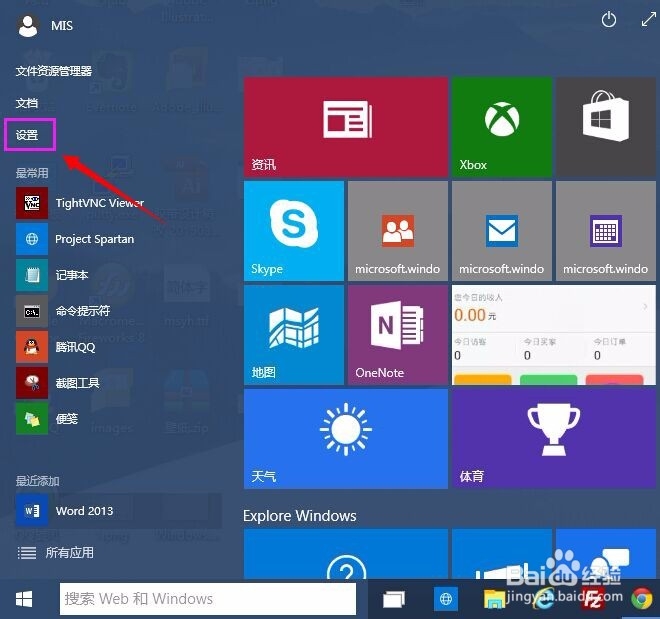
Task: Click the Explore Windows group heading
Action: tap(300, 516)
